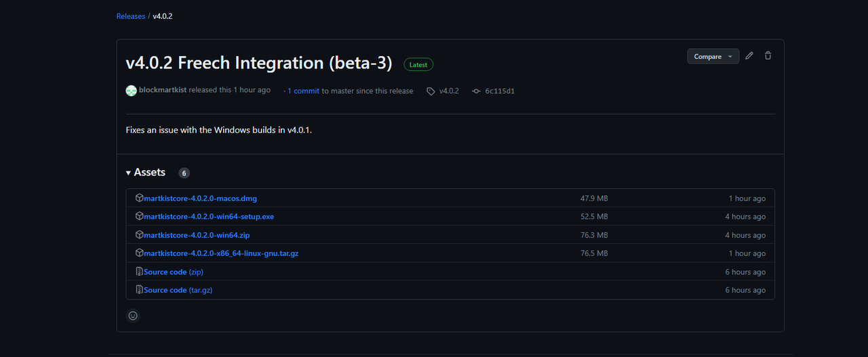
Task: Open the Compare dropdown
Action: click(713, 56)
